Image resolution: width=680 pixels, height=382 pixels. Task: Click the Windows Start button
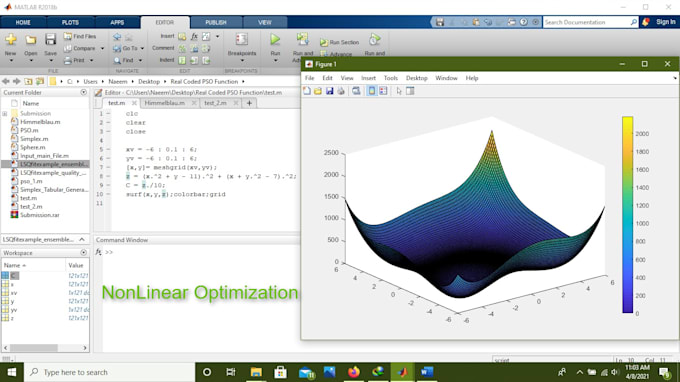coord(12,372)
